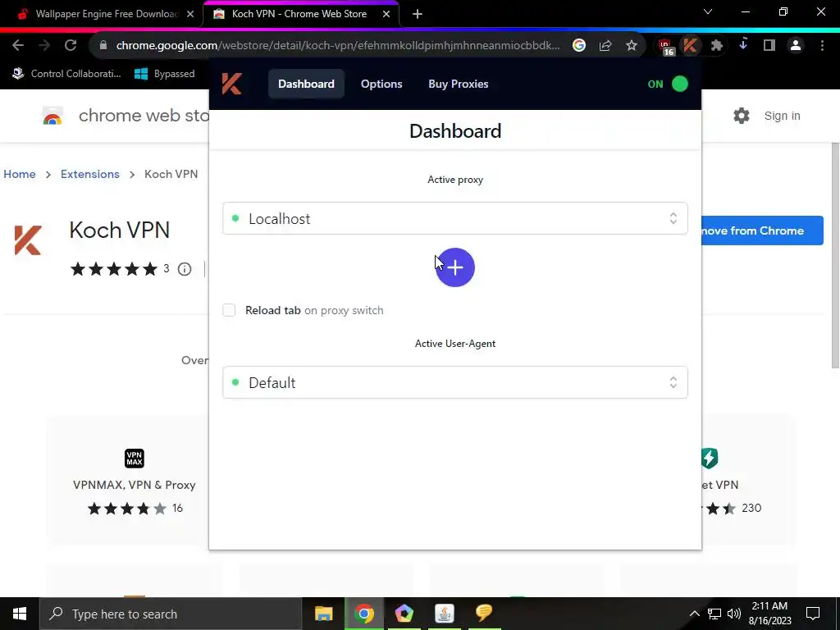Toggle the Chrome side panel

pos(769,46)
